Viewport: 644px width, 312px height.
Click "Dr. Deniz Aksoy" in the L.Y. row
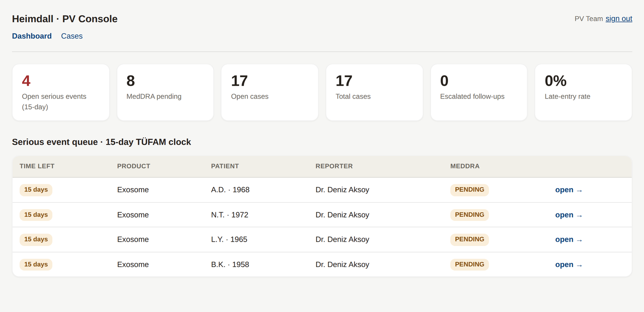pyautogui.click(x=342, y=240)
